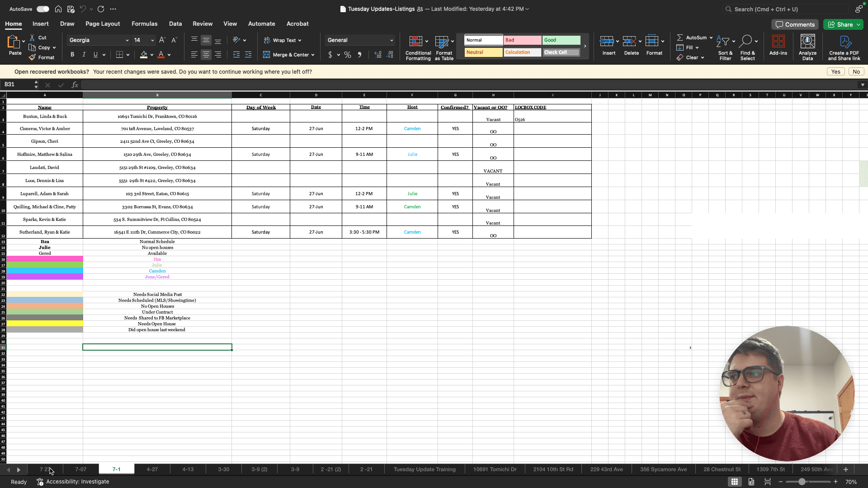Toggle Wrap Text
The width and height of the screenshot is (868, 488).
(x=283, y=40)
